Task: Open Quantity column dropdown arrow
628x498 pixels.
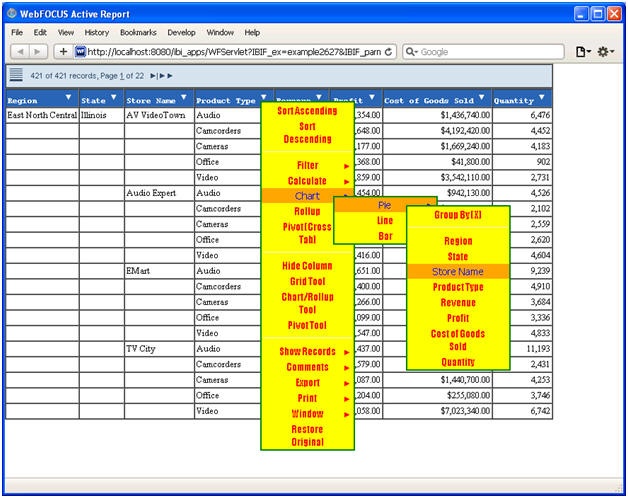Action: coord(541,97)
